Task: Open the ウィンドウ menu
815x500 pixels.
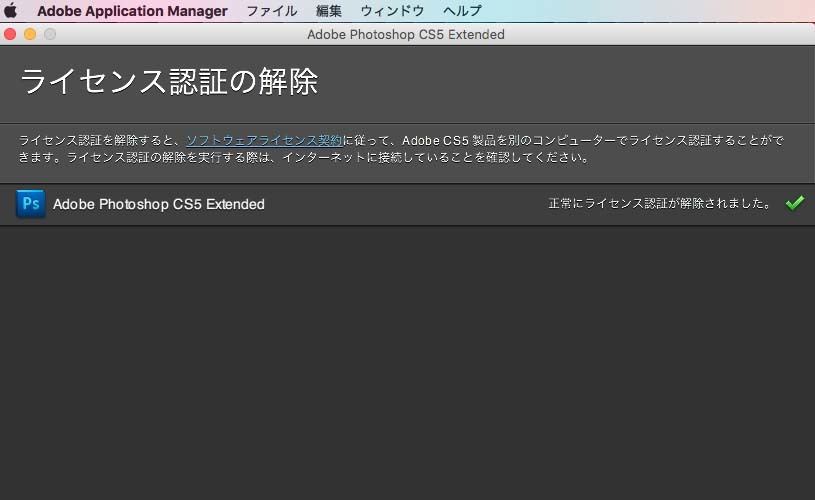Action: coord(392,11)
